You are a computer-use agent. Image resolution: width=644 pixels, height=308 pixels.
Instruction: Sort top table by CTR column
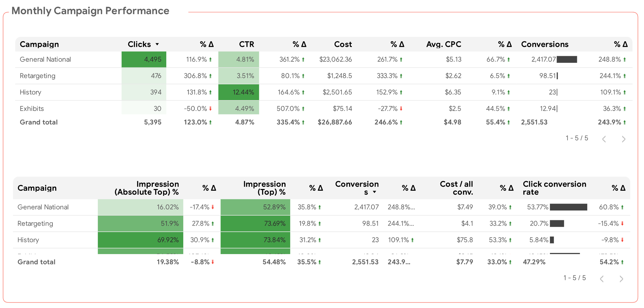click(247, 44)
